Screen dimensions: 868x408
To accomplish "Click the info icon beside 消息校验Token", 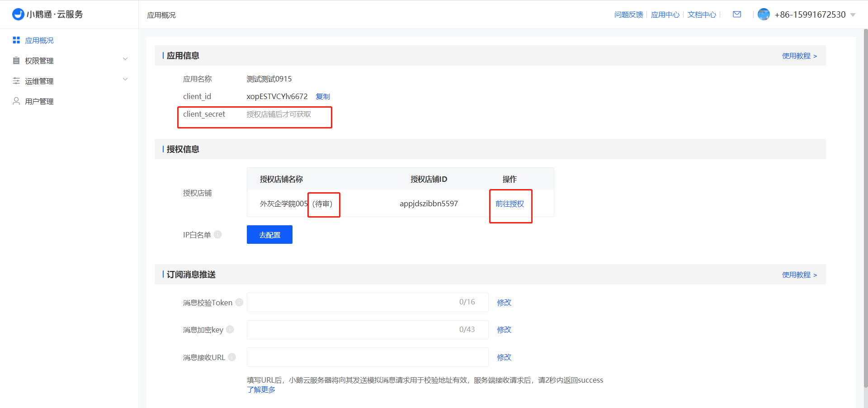I will click(239, 302).
